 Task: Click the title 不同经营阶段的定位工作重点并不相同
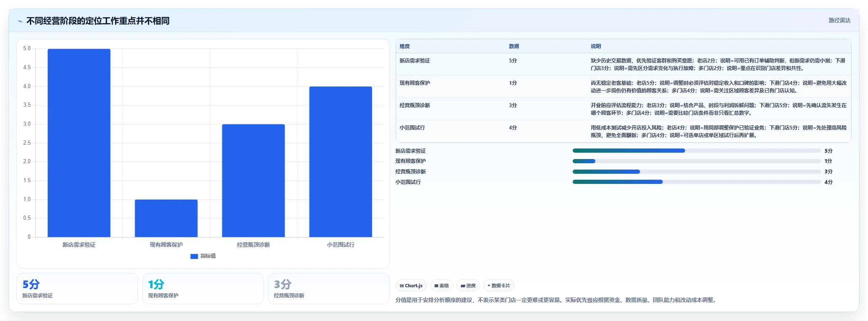click(x=98, y=21)
